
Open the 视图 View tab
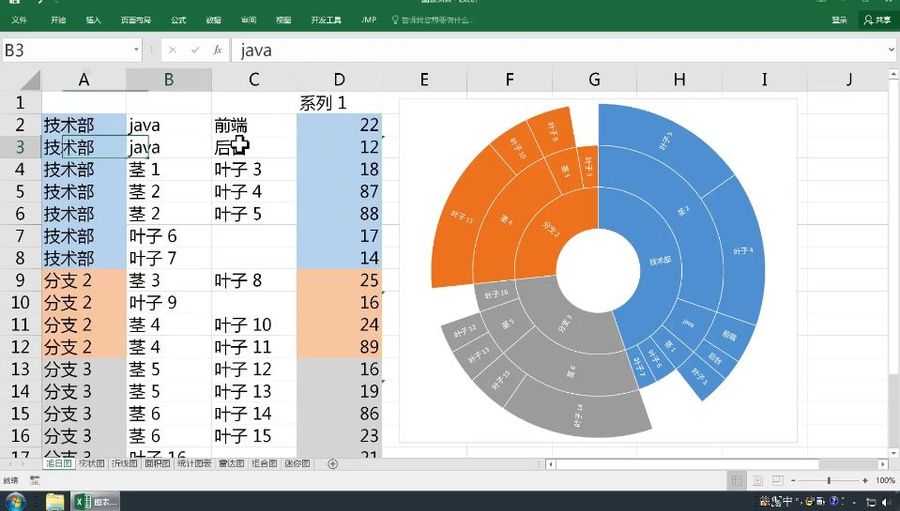284,20
